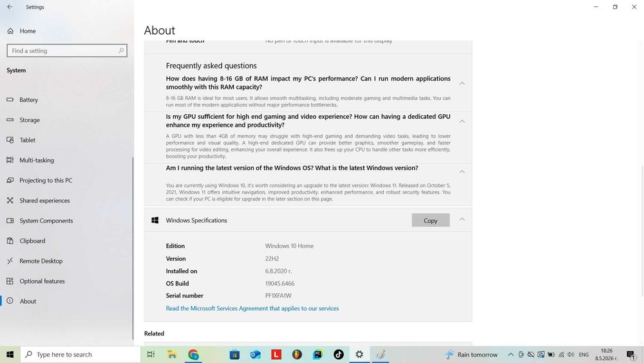Copy the Windows Specifications

pos(430,221)
